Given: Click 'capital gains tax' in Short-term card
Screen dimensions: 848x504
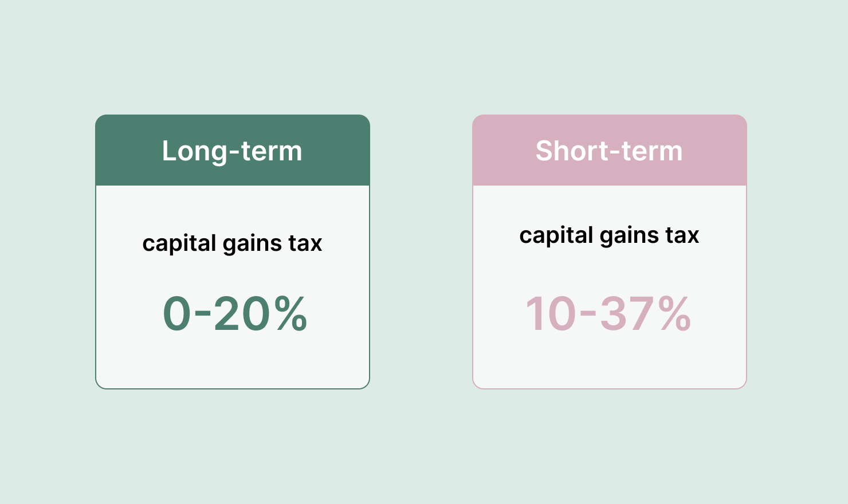Looking at the screenshot, I should point(609,235).
